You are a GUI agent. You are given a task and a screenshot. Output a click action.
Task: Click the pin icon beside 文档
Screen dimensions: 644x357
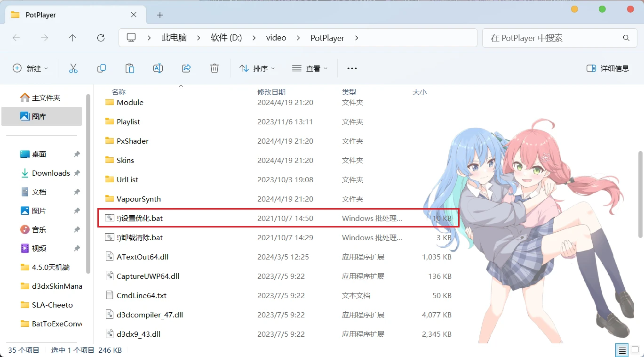[x=77, y=192]
